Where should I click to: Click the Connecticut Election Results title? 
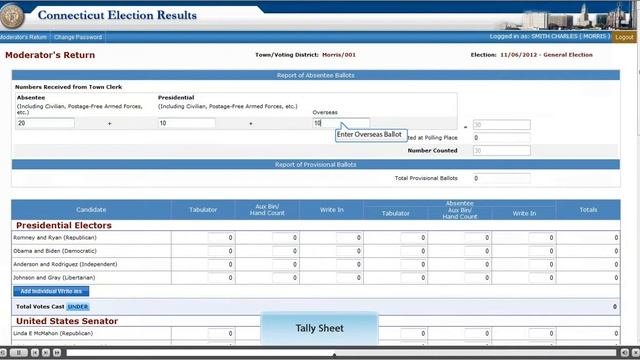tap(117, 15)
